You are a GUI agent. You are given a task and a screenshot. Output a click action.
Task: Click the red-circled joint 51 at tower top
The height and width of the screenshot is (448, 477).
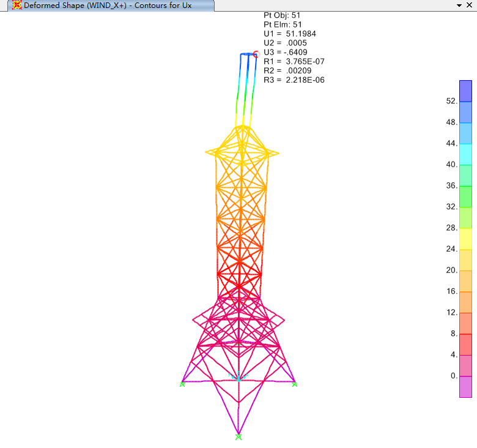256,54
